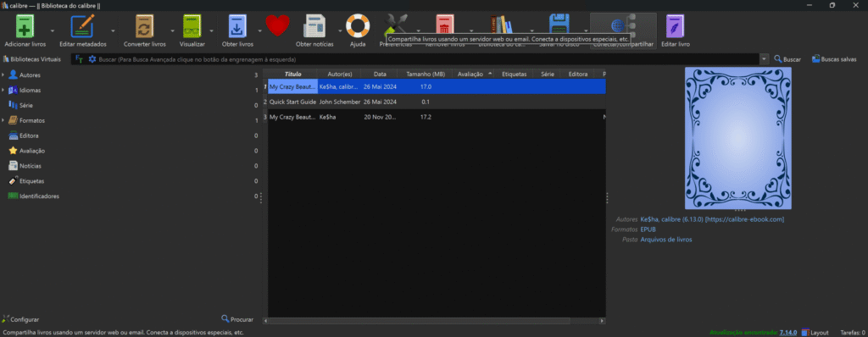Sort by Data column header
The height and width of the screenshot is (337, 868).
[380, 74]
